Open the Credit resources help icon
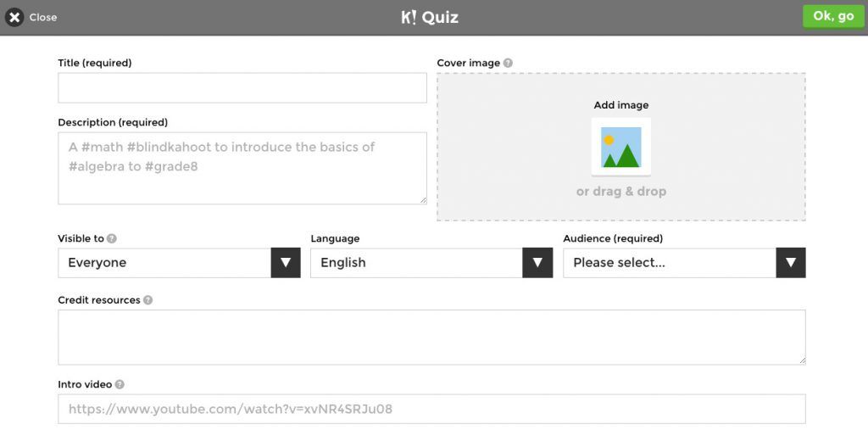Viewport: 868px width, 430px height. pyautogui.click(x=147, y=300)
